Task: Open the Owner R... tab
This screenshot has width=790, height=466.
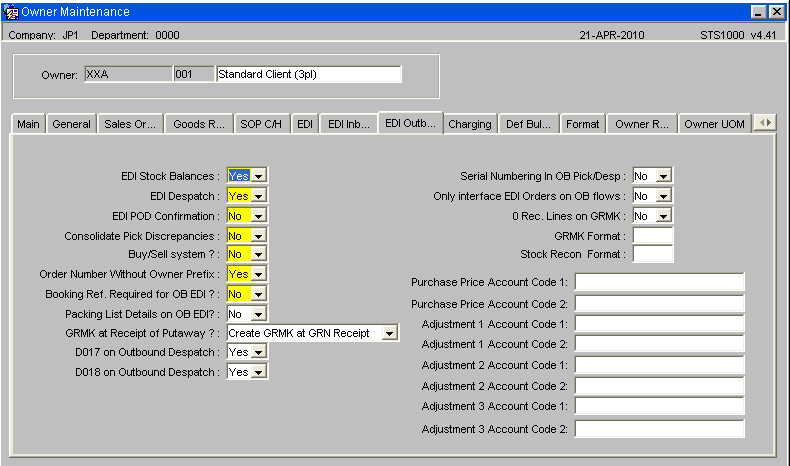Action: 641,124
